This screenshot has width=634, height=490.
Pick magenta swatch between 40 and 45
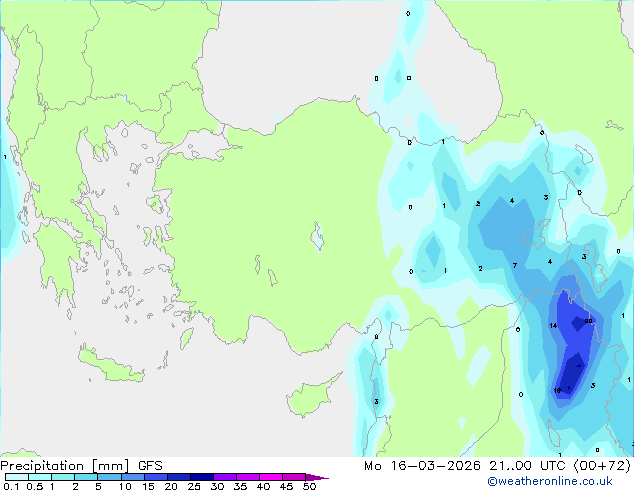point(271,477)
